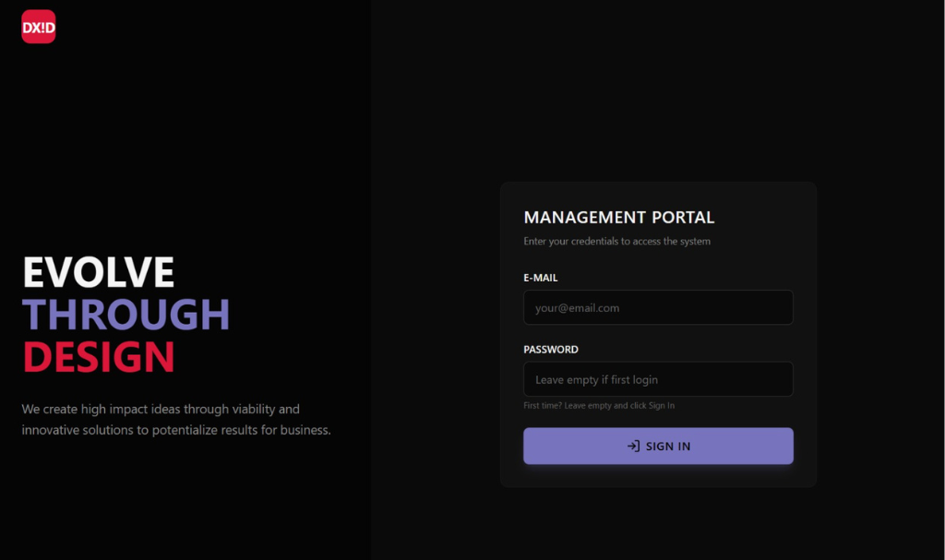Click the red DESIGN headline word
Image resolution: width=945 pixels, height=560 pixels.
(99, 357)
